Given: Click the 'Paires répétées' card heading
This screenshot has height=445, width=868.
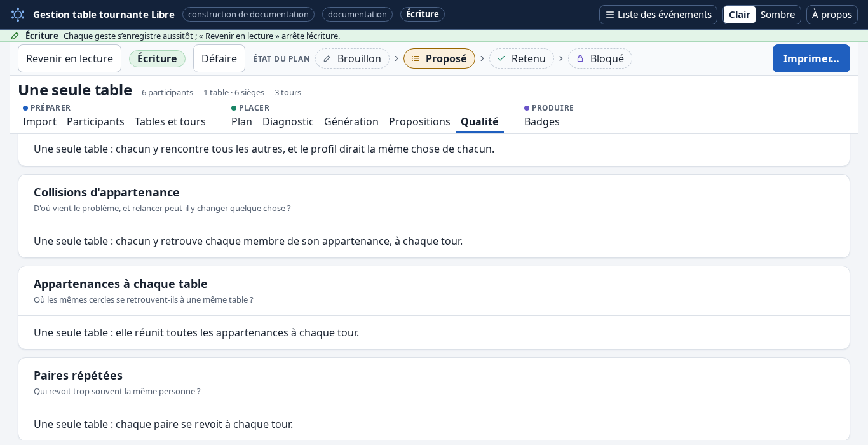Looking at the screenshot, I should (78, 375).
